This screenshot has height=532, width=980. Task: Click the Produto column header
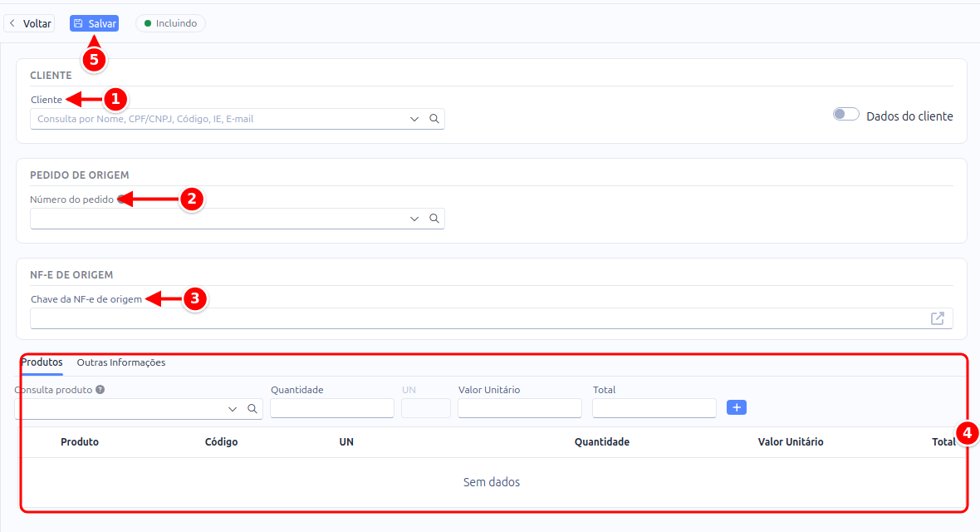tap(80, 442)
